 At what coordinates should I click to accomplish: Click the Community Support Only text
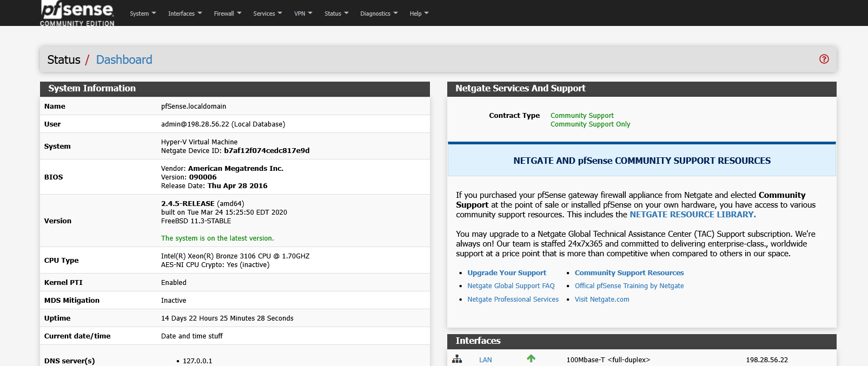pos(591,124)
